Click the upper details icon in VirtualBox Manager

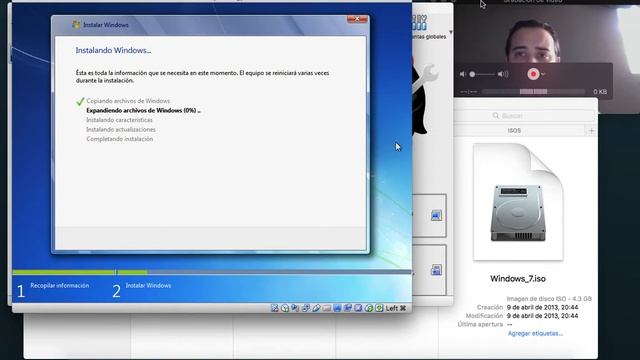click(x=436, y=216)
